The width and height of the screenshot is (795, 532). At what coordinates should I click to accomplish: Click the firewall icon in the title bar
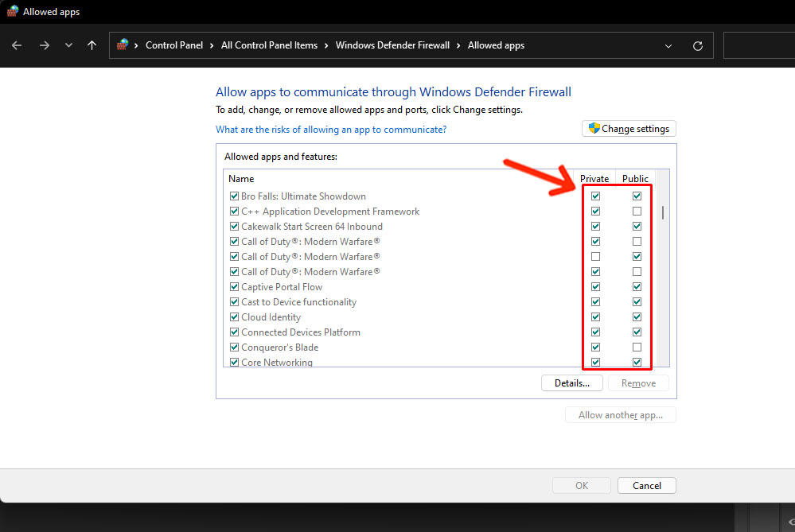tap(12, 12)
